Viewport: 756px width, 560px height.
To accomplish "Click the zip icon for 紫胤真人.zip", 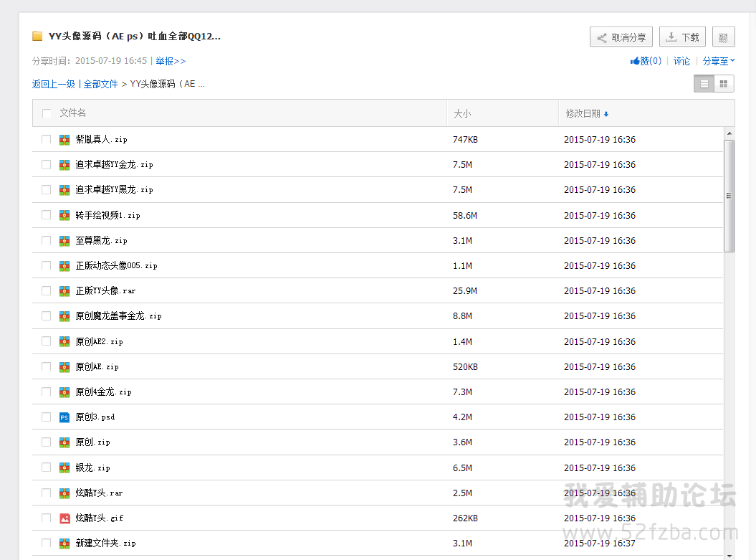I will [64, 140].
